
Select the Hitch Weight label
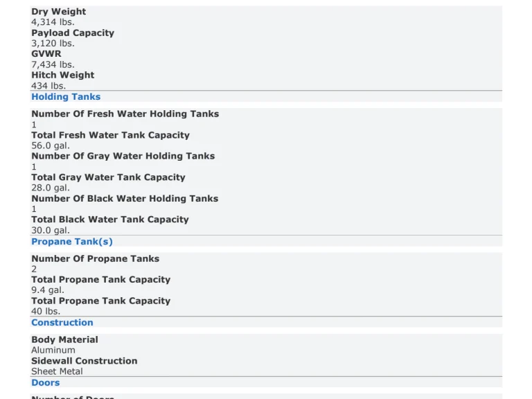click(x=62, y=75)
